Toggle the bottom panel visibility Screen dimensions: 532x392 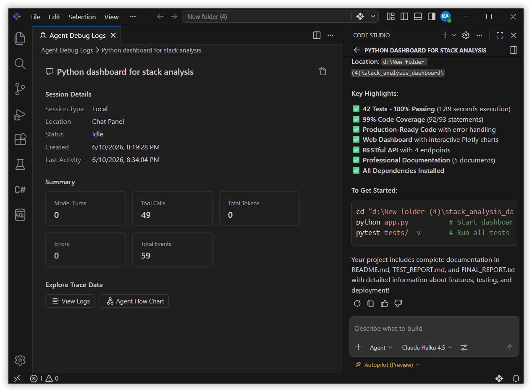pyautogui.click(x=418, y=16)
